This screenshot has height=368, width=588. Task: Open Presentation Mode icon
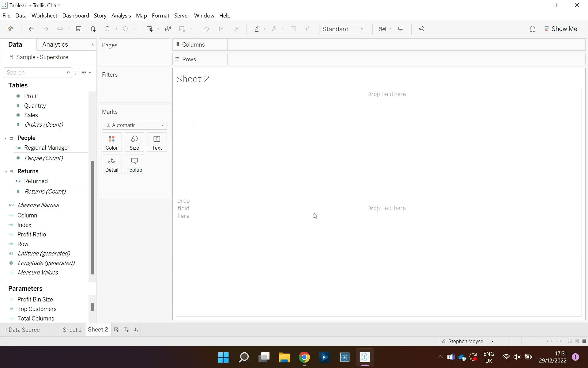click(401, 29)
